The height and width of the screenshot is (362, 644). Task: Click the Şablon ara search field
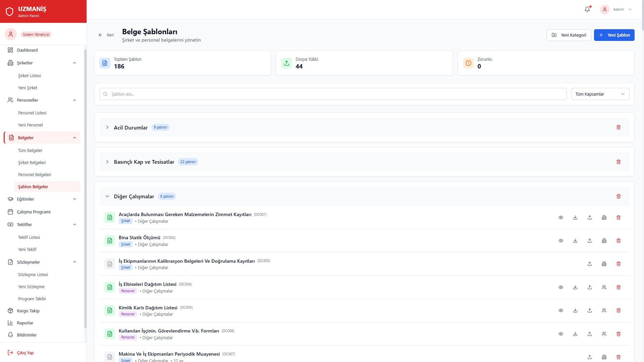(332, 94)
